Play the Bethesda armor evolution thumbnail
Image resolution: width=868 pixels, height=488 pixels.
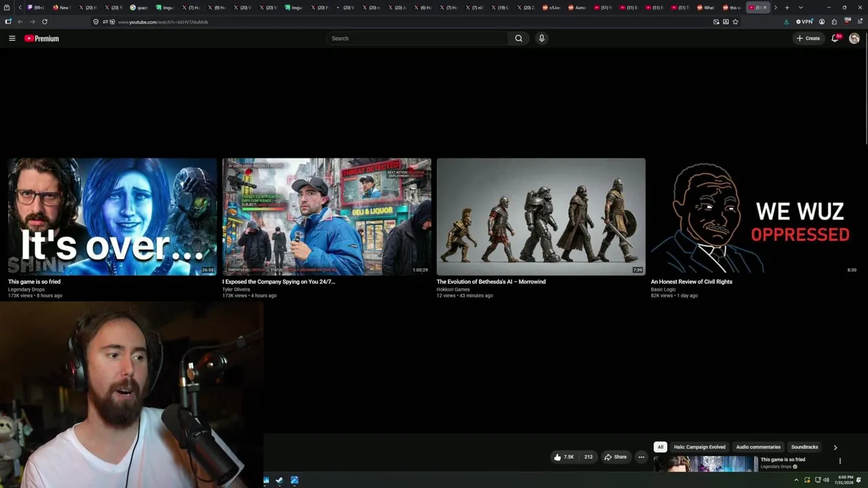pos(541,217)
